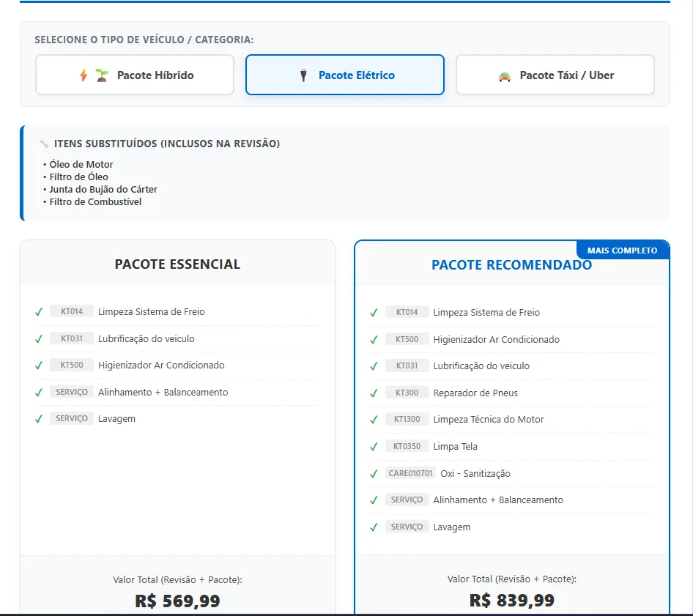The height and width of the screenshot is (616, 693).
Task: Click the checkmark for Oxi - Sanitização
Action: coord(374,474)
